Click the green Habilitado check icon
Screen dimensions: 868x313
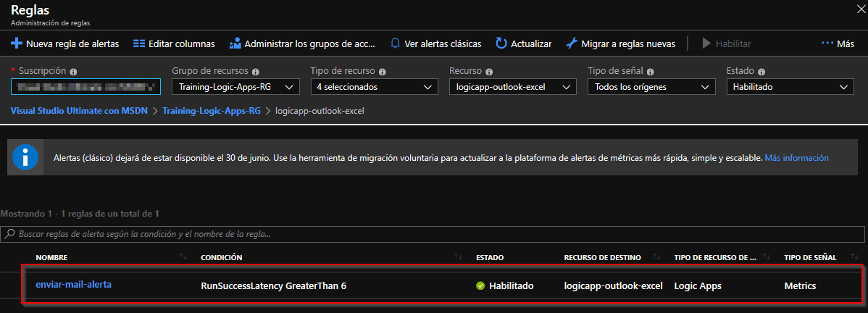(x=480, y=286)
